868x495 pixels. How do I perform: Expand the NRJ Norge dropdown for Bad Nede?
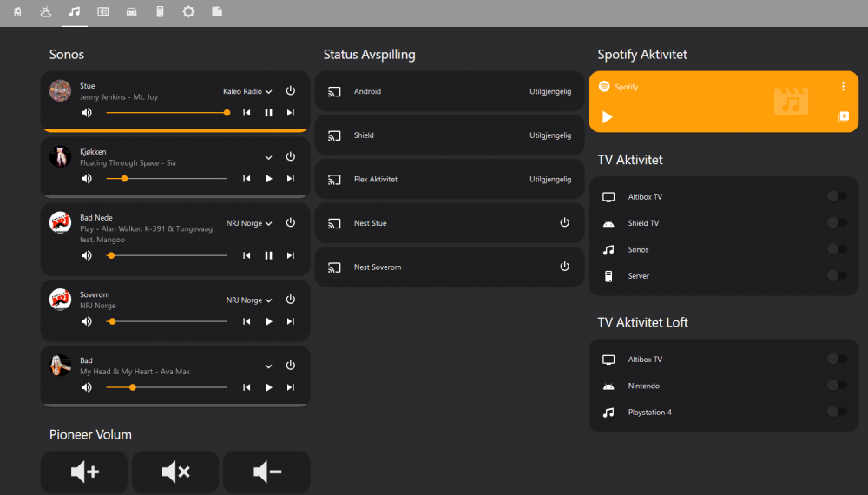pyautogui.click(x=249, y=223)
